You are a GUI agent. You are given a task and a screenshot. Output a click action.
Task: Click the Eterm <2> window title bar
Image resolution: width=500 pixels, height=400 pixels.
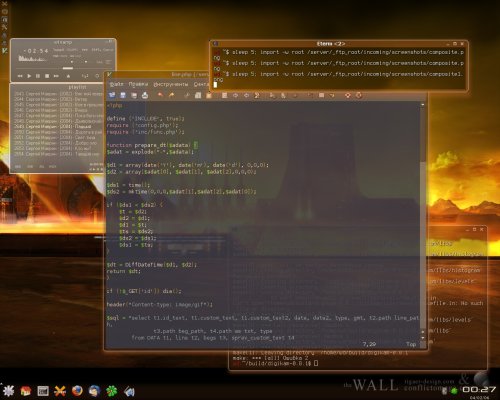(x=331, y=44)
